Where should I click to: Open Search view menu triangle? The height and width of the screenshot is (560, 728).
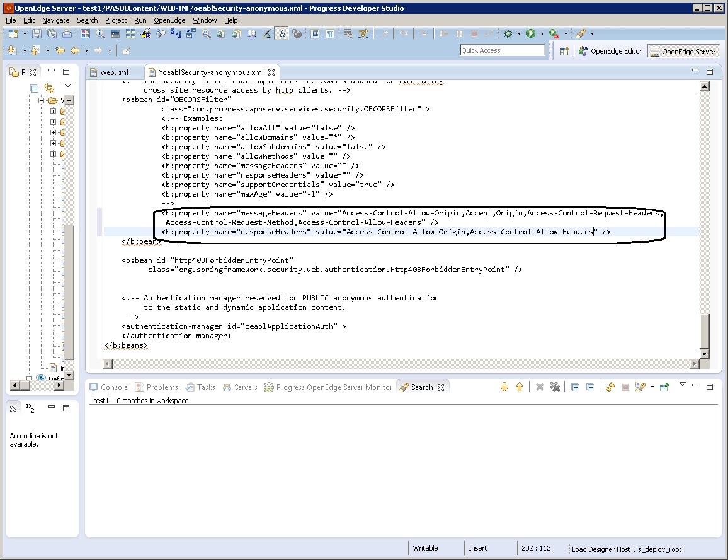coord(683,384)
